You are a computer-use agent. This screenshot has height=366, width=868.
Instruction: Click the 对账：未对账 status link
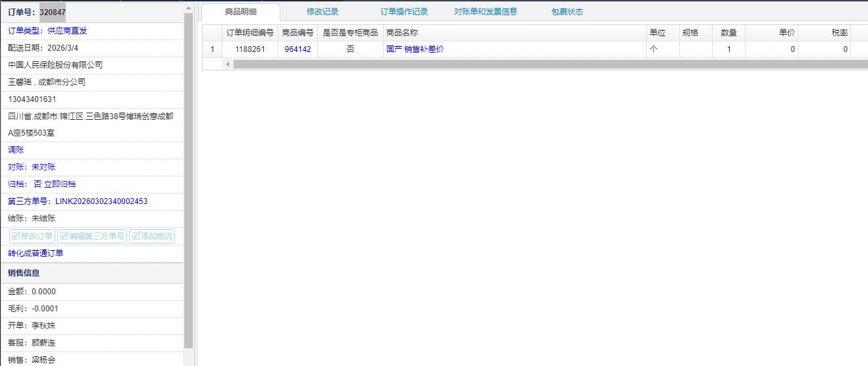[32, 167]
